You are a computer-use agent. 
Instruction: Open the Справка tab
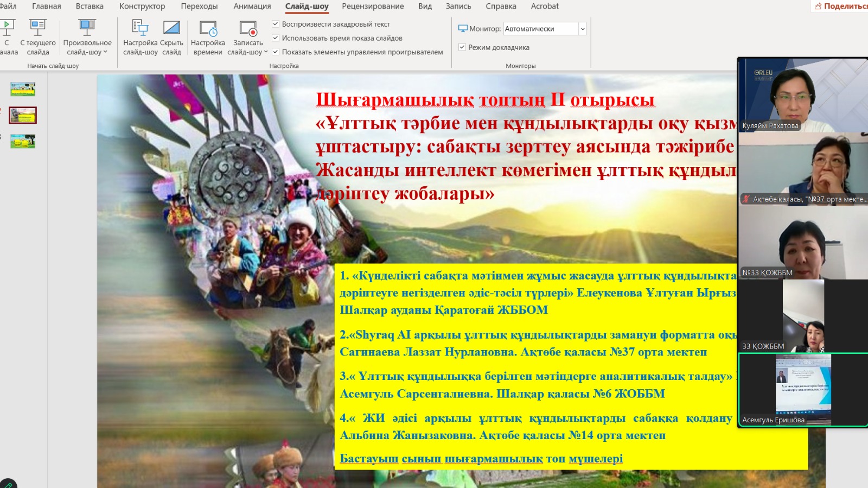501,7
